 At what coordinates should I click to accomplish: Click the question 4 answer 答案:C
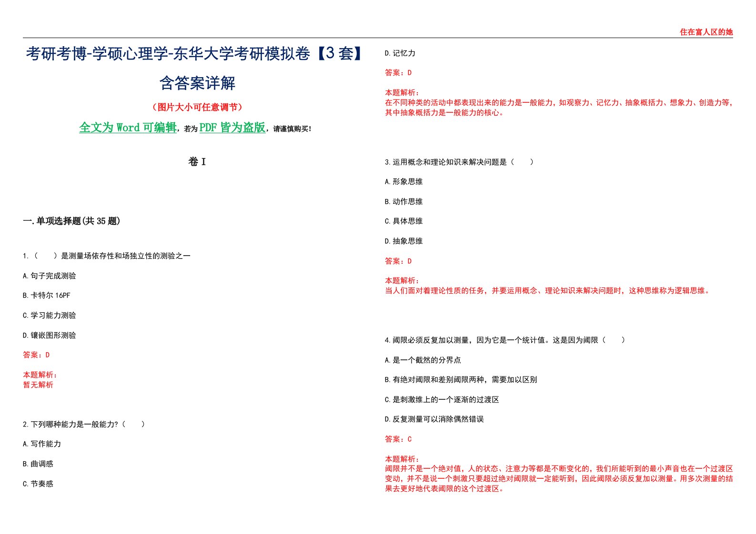pos(398,439)
